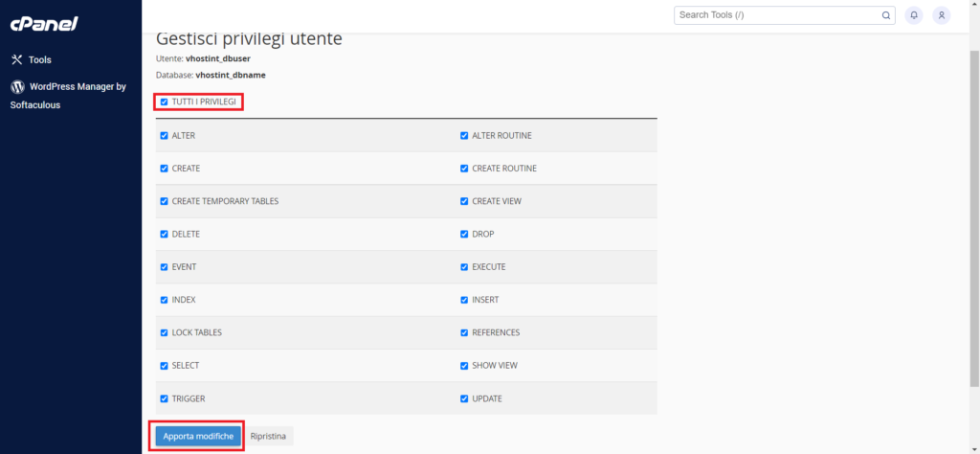This screenshot has height=454, width=980.
Task: Click the Gestisci privilegi utente heading
Action: [x=249, y=38]
